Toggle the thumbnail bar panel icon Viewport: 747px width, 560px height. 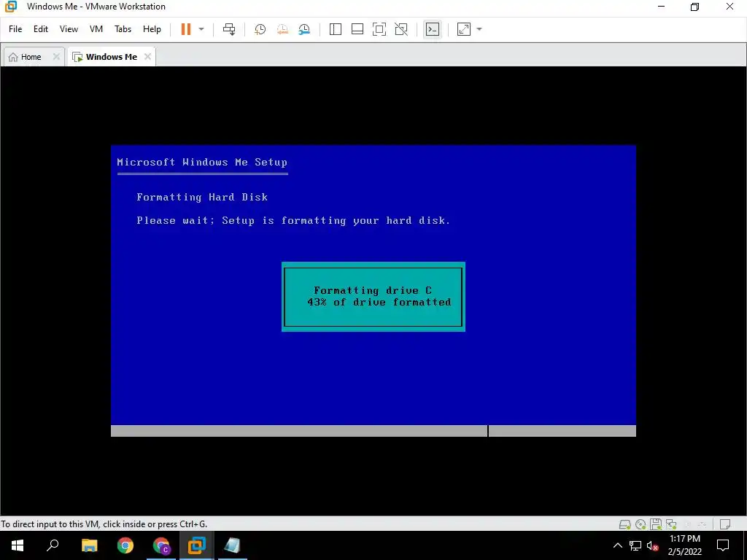(357, 29)
